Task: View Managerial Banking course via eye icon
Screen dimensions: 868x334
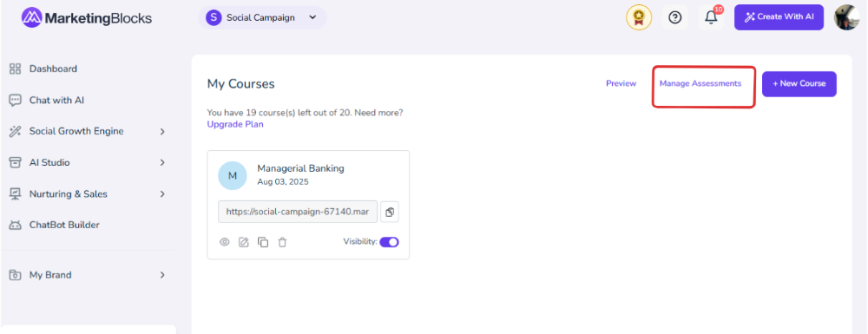Action: click(224, 242)
